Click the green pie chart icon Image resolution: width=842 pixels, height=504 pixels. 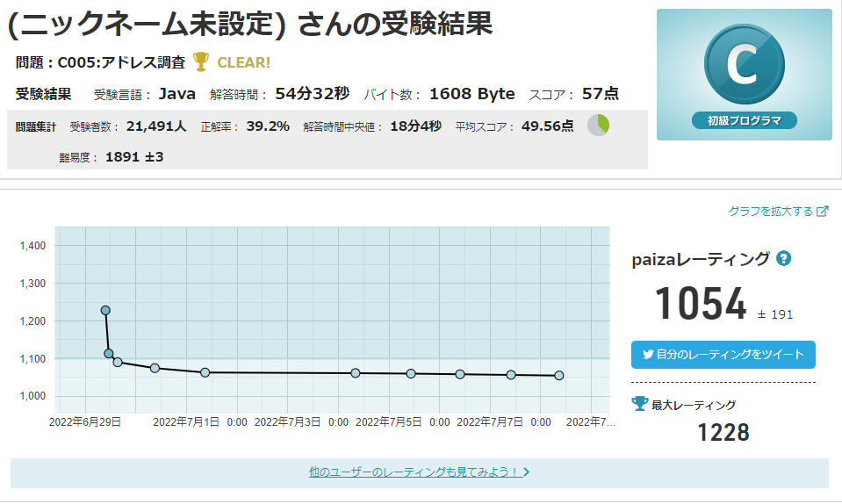598,126
